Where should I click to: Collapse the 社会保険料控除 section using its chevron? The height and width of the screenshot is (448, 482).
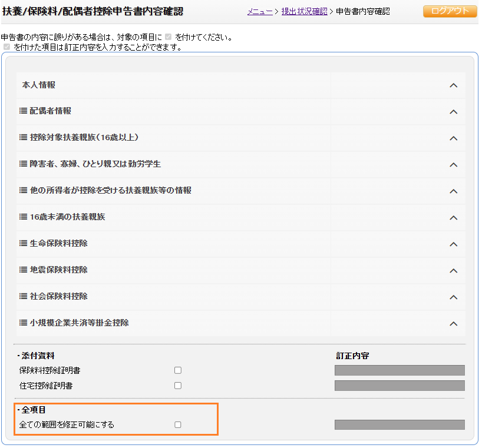[453, 297]
